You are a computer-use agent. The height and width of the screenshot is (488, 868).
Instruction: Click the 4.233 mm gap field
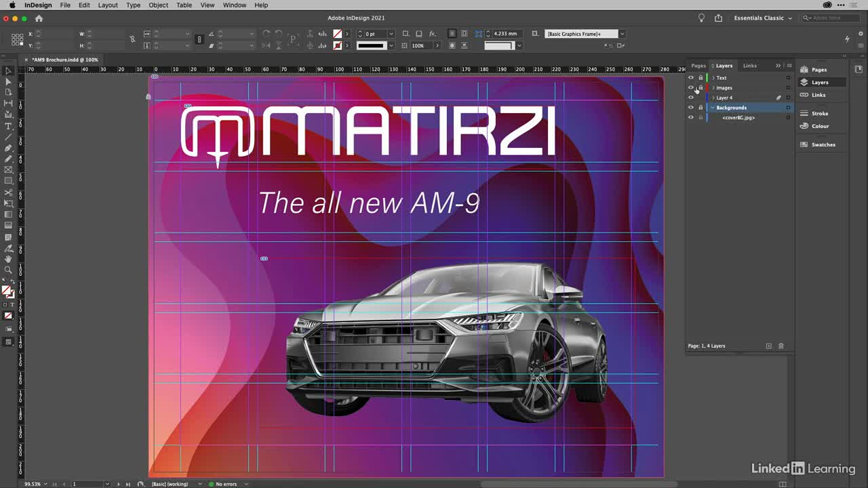[x=506, y=34]
